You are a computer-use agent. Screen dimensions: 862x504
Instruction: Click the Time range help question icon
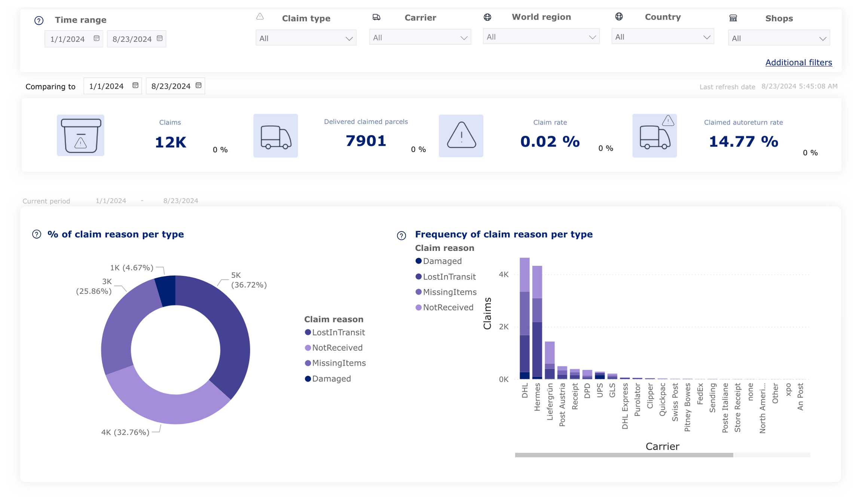[39, 21]
